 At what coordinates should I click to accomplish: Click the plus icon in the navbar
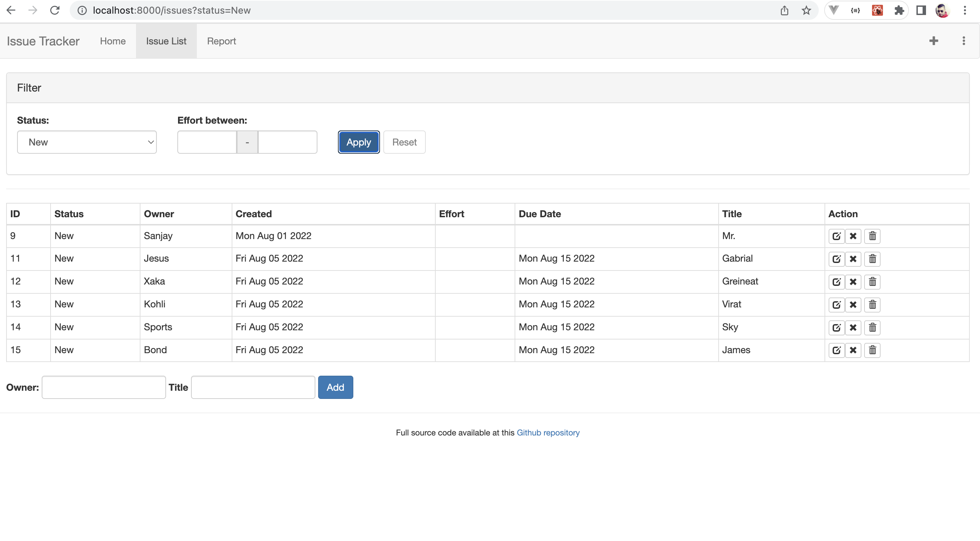click(x=934, y=41)
